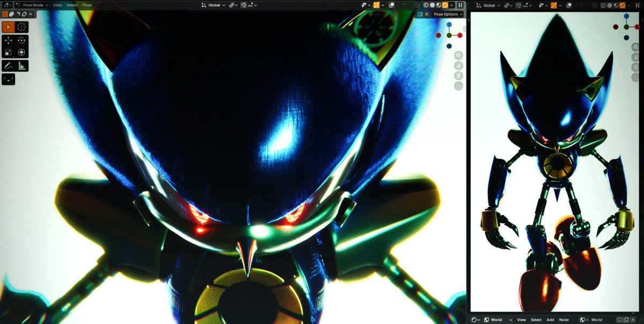Set selection mode to subtract

18,14
